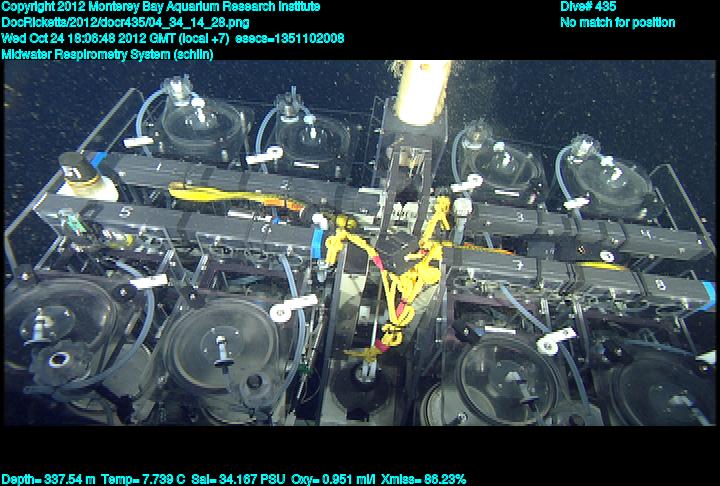Screen dimensions: 720x486
Task: Click the Temp= 7.739 C reading
Action: (143, 480)
